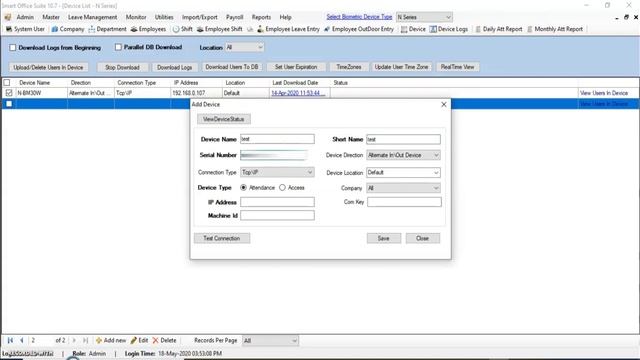The width and height of the screenshot is (640, 360).
Task: Open Leave Management menu
Action: pyautogui.click(x=93, y=17)
